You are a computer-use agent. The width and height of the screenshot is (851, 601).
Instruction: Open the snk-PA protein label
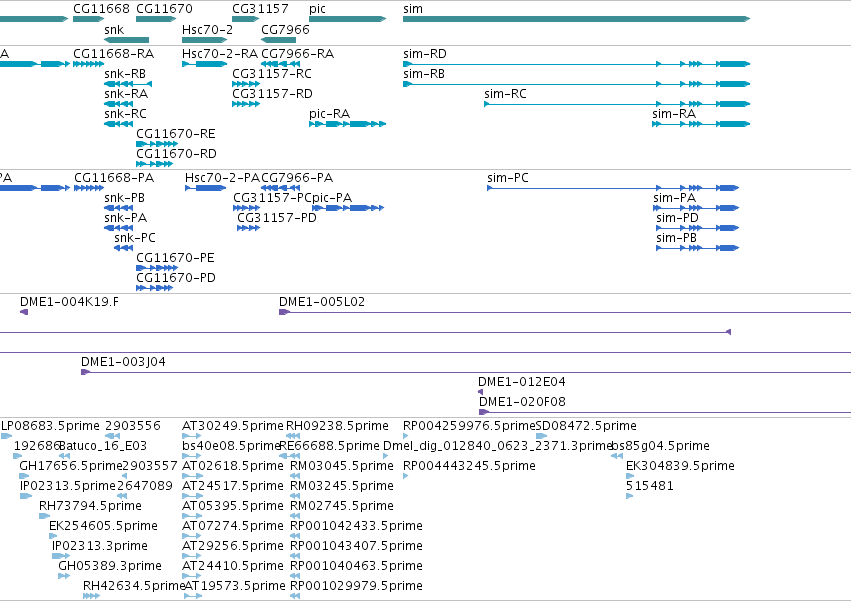[x=125, y=218]
